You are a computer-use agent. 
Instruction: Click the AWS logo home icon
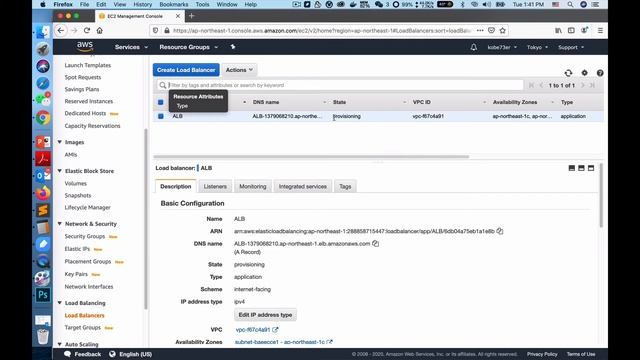point(85,47)
